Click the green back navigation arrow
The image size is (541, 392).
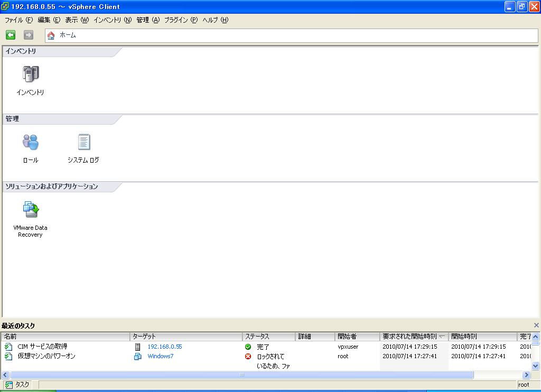[11, 35]
